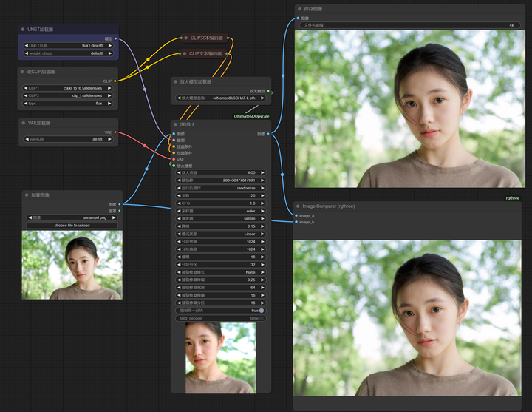Click the 放大模型加载器 node collapse dot
Viewport: 532px width, 412px height.
click(175, 81)
